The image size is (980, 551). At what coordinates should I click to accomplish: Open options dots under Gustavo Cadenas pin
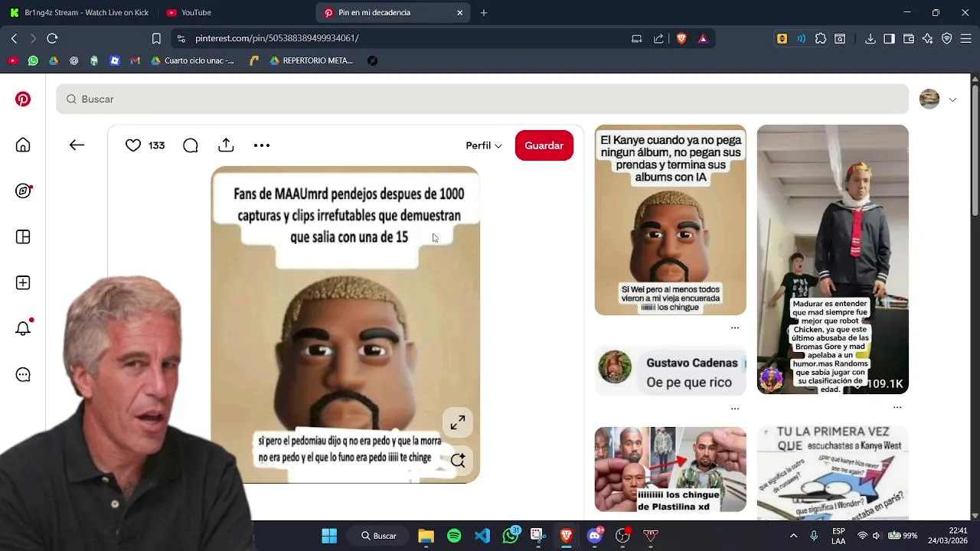735,409
